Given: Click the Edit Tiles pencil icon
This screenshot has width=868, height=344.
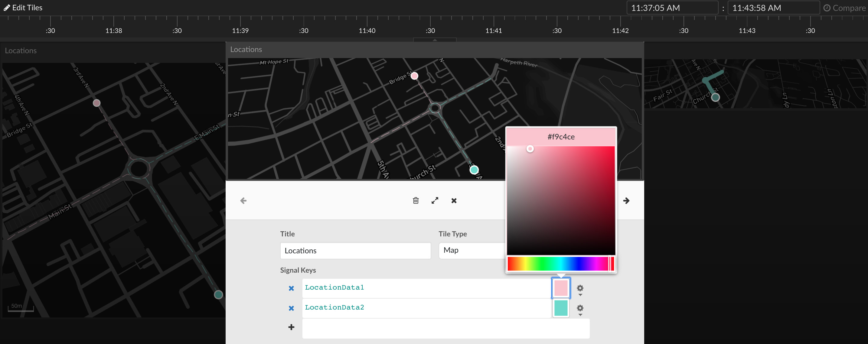Looking at the screenshot, I should (6, 8).
